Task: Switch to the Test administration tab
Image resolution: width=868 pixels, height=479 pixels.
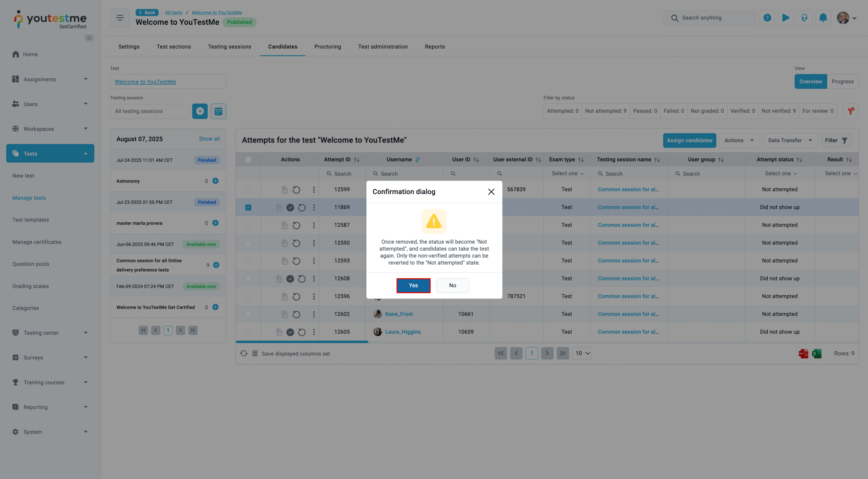Action: tap(383, 47)
